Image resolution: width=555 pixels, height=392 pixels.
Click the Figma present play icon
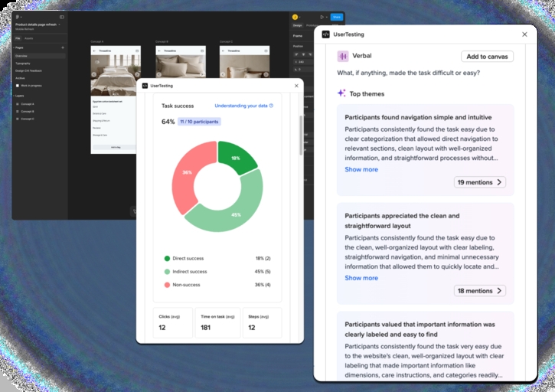[x=322, y=17]
